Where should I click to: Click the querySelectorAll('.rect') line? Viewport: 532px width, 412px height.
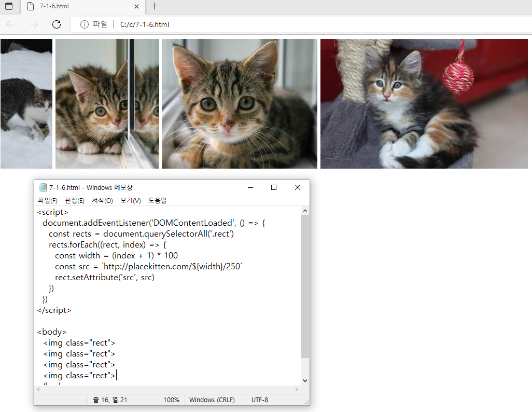(x=141, y=234)
